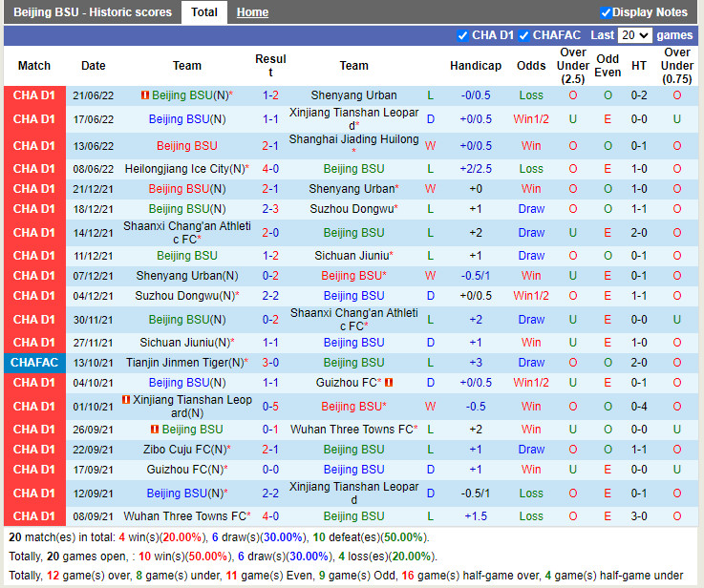Toggle the Display Notes checkbox
The height and width of the screenshot is (588, 704).
coord(606,12)
